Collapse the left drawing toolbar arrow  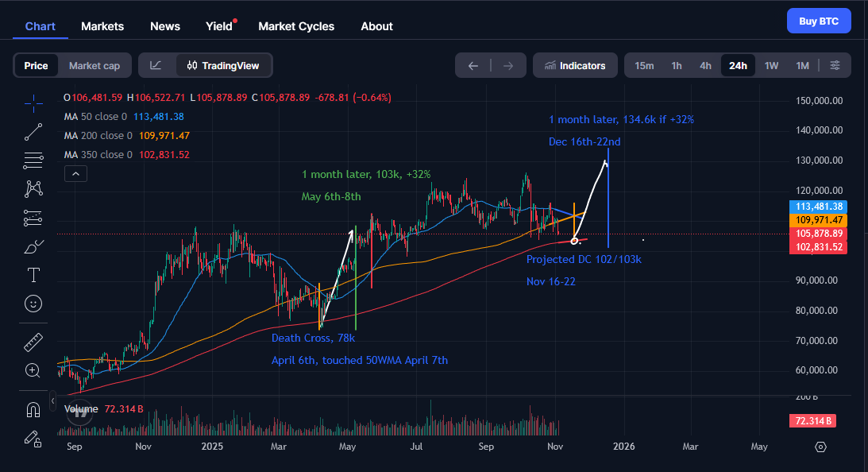[x=53, y=400]
